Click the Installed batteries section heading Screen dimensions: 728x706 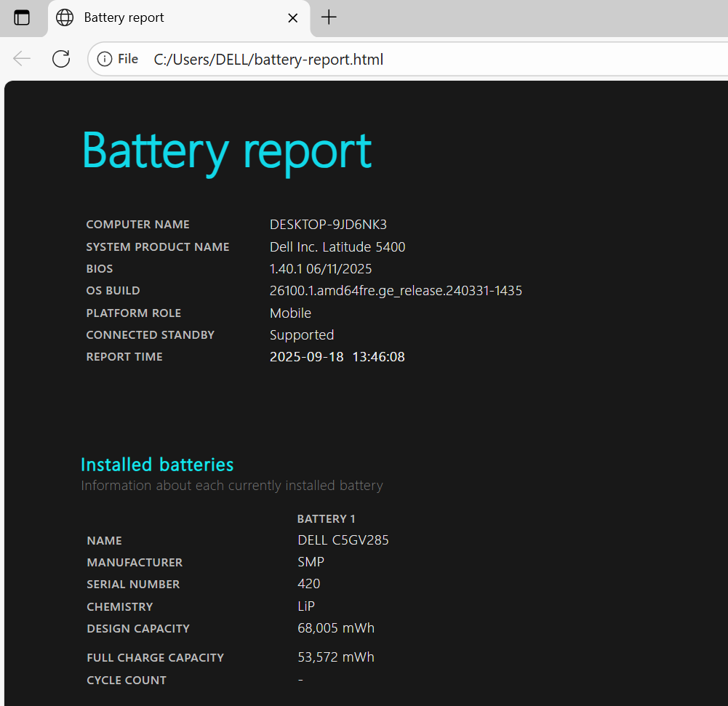click(x=157, y=465)
